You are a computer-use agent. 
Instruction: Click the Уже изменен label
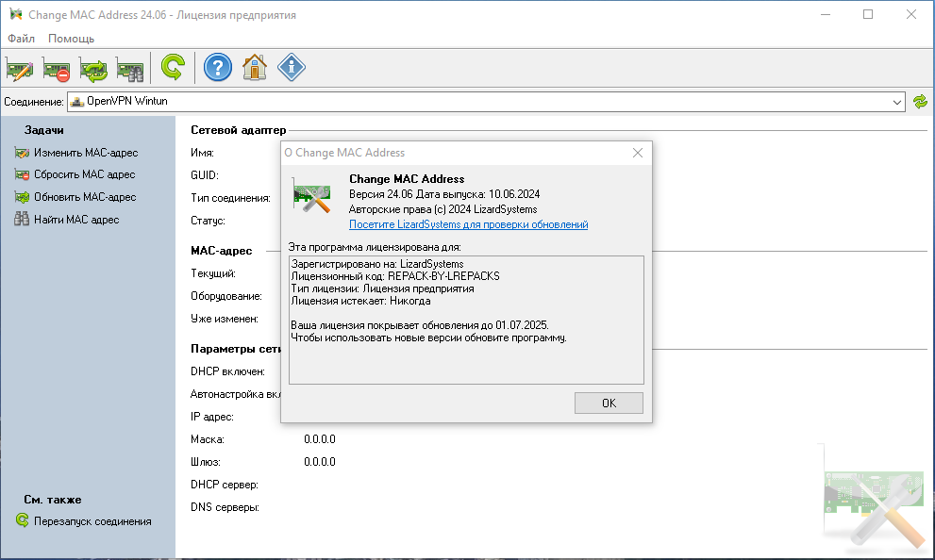pos(225,320)
